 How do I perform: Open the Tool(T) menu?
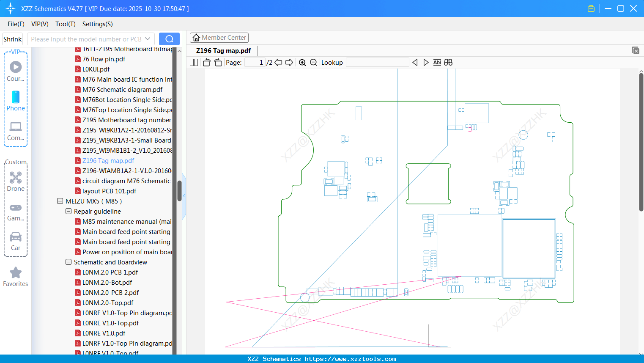[65, 24]
